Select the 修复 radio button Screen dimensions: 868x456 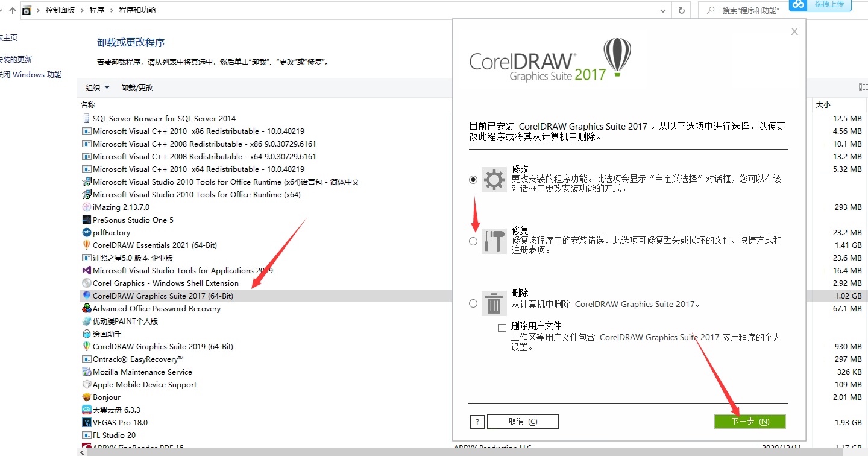473,241
